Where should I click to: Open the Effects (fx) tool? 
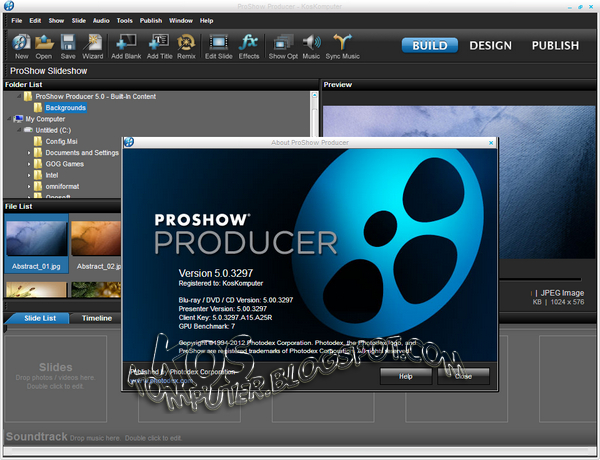click(x=249, y=46)
